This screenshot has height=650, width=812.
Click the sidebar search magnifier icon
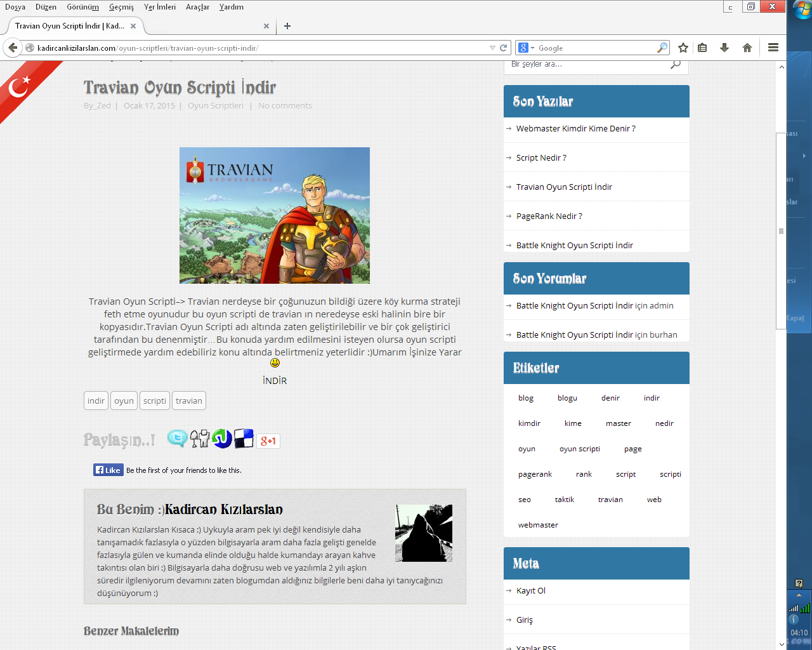pos(676,64)
